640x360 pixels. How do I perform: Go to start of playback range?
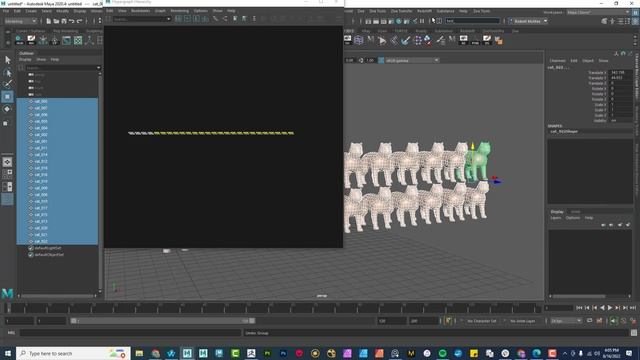pos(579,308)
